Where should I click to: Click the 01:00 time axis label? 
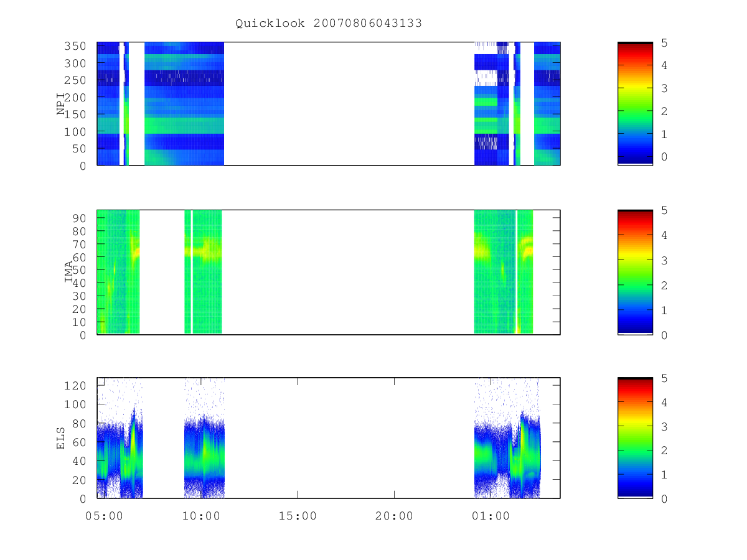coord(491,515)
